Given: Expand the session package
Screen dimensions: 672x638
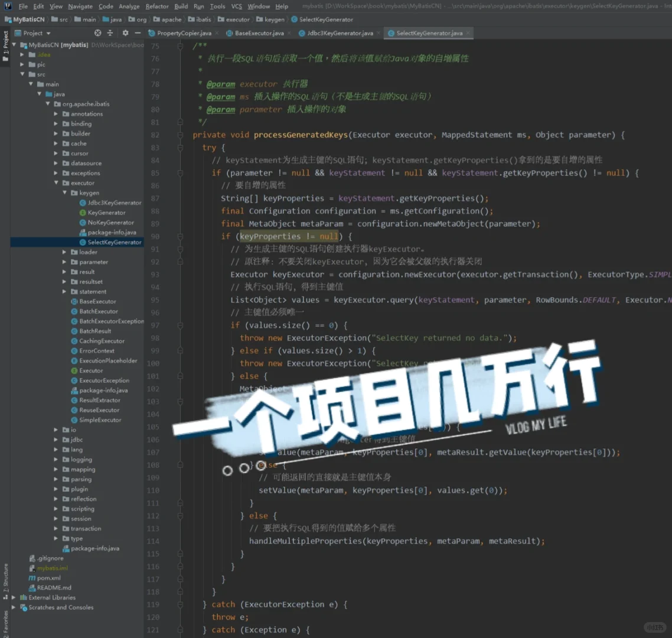Looking at the screenshot, I should (56, 519).
